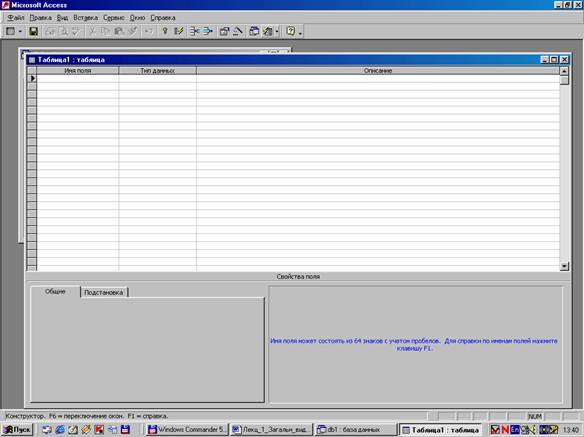Viewport: 584px width, 437px height.
Task: Open the Indexes toolbar button
Action: pos(179,31)
